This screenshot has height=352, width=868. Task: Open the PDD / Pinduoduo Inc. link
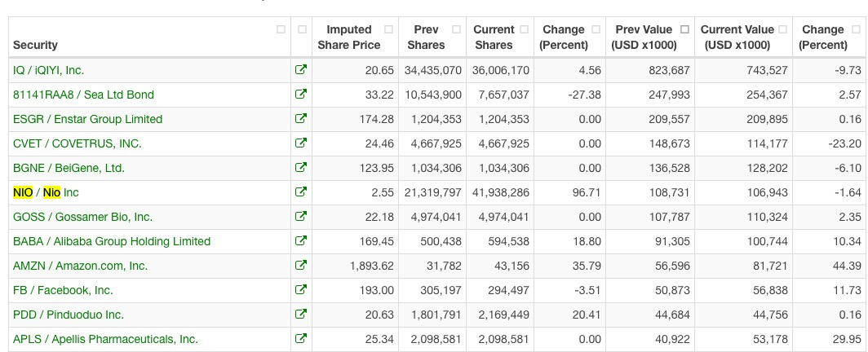[x=69, y=315]
